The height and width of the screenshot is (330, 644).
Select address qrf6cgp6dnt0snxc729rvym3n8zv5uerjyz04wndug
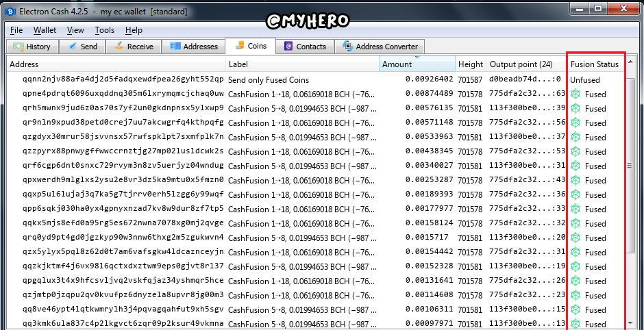123,166
